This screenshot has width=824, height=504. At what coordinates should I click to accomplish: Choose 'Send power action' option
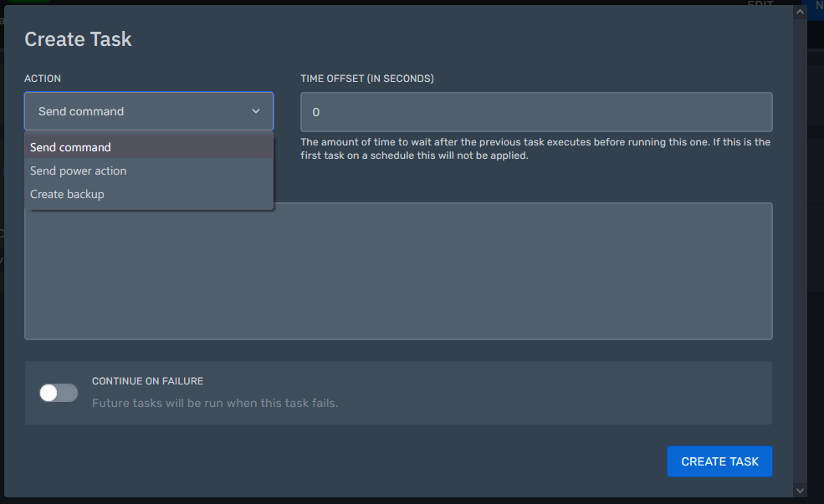[x=149, y=171]
